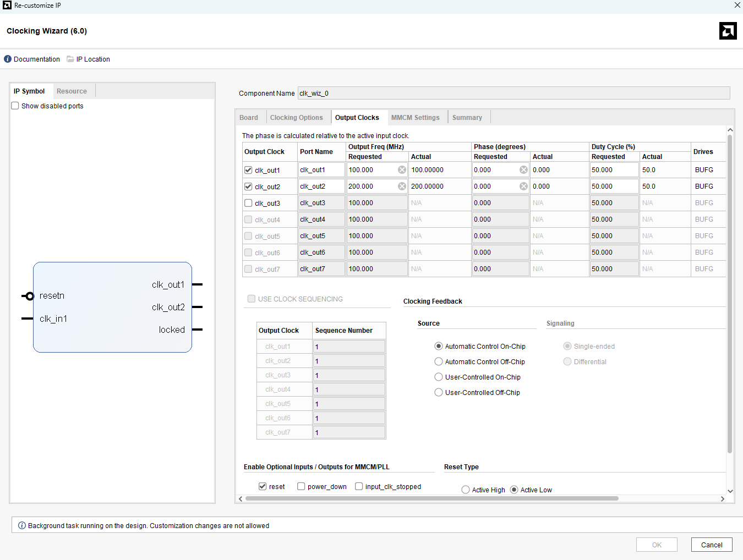Viewport: 743px width, 560px height.
Task: Switch to the Resource panel tab
Action: 72,91
